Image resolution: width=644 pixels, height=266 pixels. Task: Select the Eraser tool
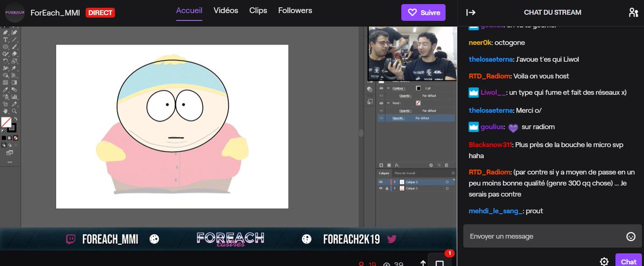pyautogui.click(x=14, y=54)
